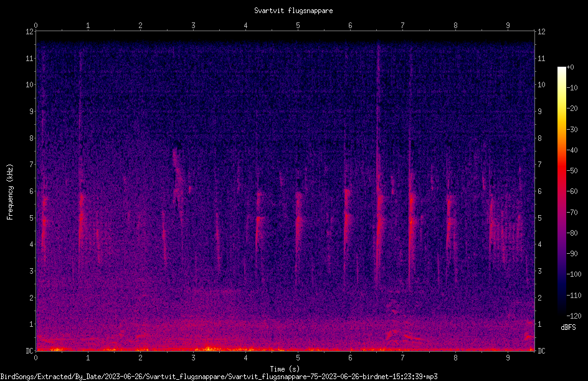Click the "-120" color scale label

[x=574, y=316]
